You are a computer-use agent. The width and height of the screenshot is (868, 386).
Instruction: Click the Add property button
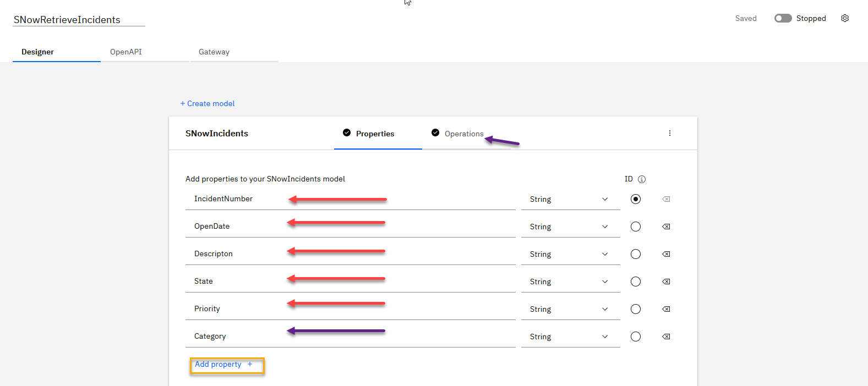coord(224,364)
